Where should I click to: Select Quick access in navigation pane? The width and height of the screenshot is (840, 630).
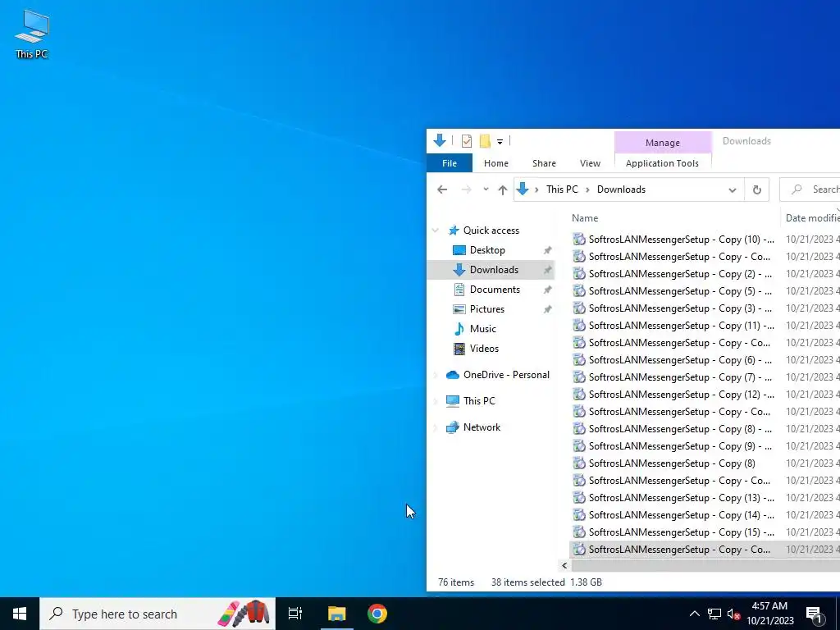point(491,231)
